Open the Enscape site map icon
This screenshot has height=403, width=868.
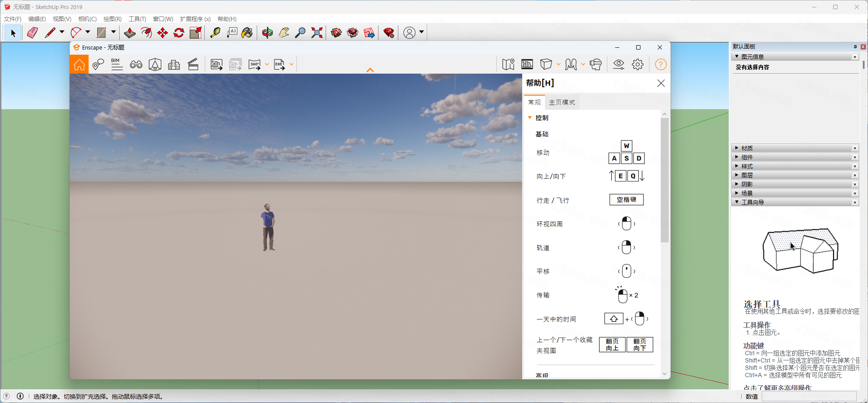[508, 65]
